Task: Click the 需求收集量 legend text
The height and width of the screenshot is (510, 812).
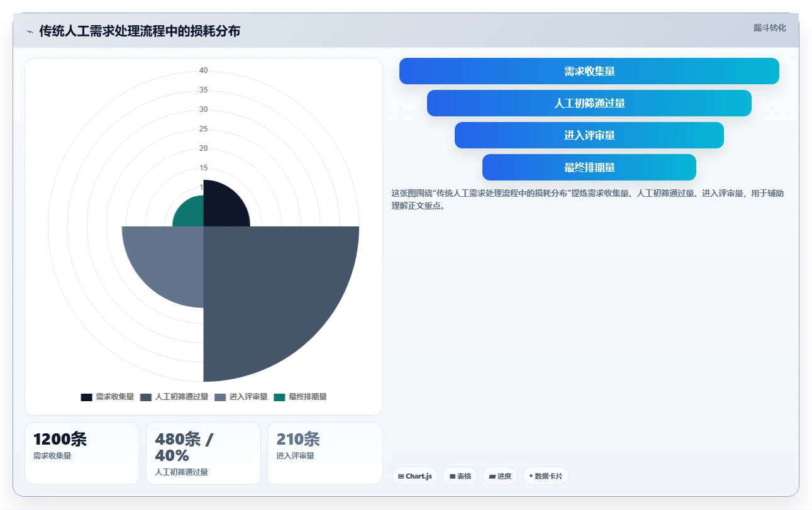Action: (114, 397)
